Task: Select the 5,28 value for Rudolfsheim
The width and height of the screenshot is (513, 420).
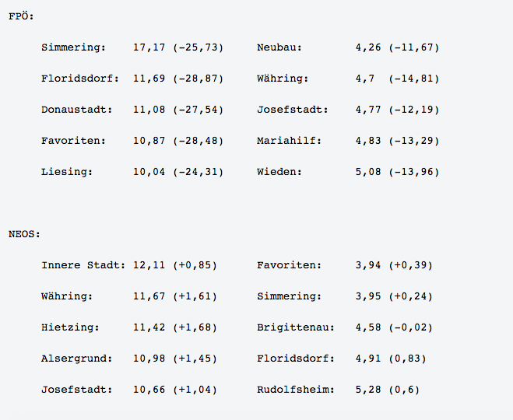Action: tap(368, 390)
